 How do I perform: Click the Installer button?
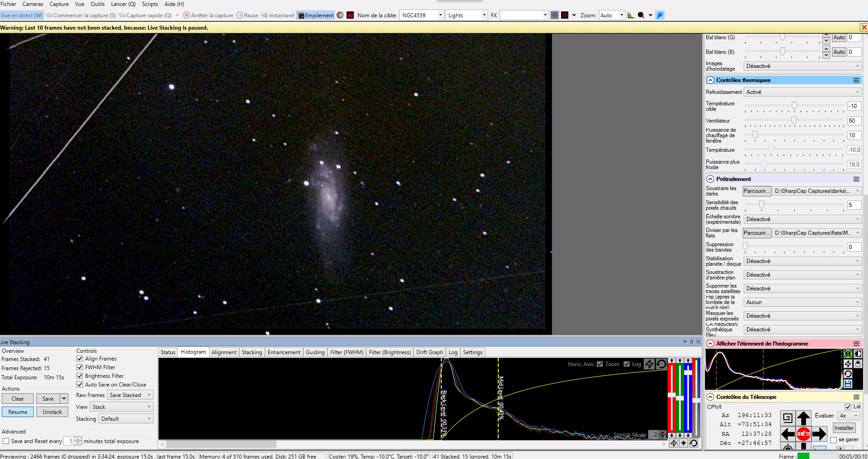coord(844,428)
